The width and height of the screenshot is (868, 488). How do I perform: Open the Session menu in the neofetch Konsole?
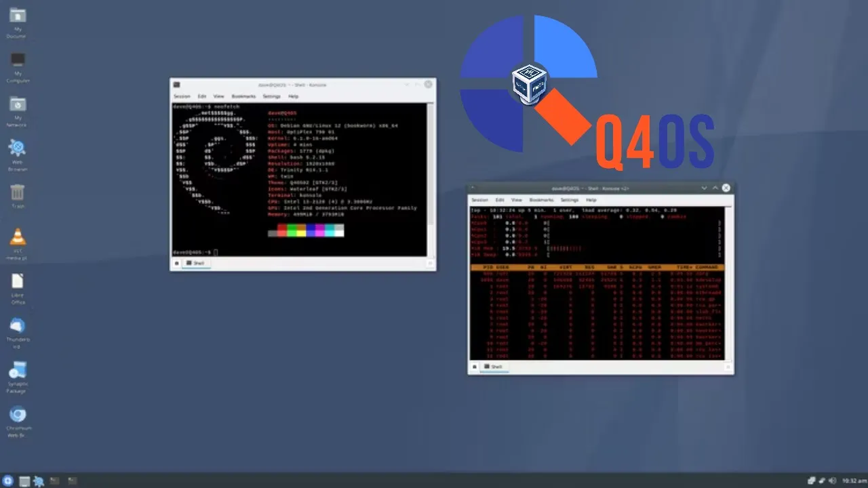coord(182,96)
